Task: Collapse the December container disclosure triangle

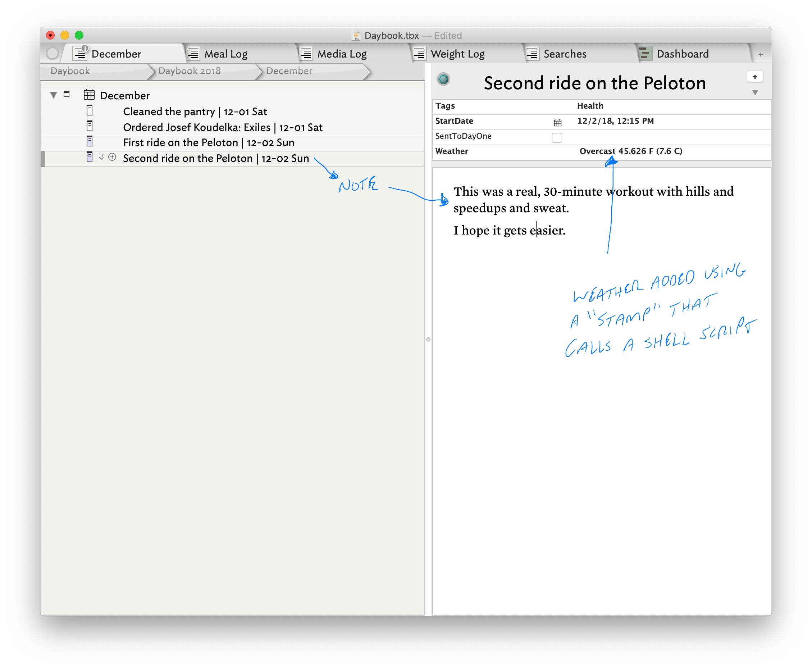Action: coord(54,95)
